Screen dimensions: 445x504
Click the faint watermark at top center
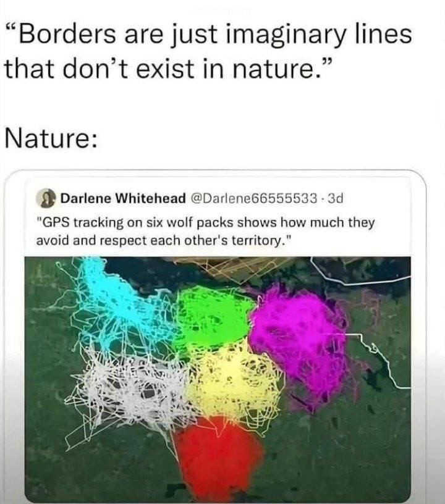(x=222, y=12)
